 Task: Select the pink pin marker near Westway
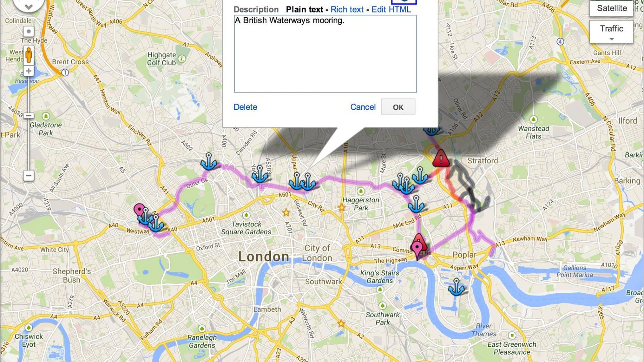139,211
